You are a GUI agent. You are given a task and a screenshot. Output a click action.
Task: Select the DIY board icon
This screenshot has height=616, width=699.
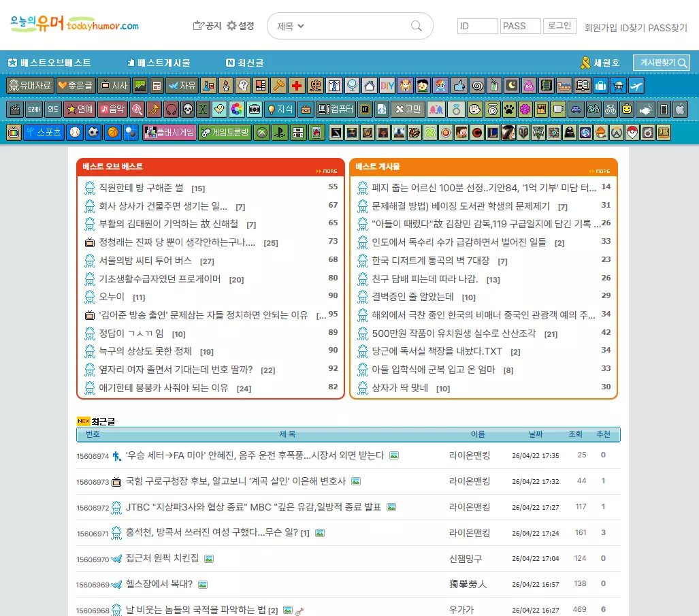point(387,86)
